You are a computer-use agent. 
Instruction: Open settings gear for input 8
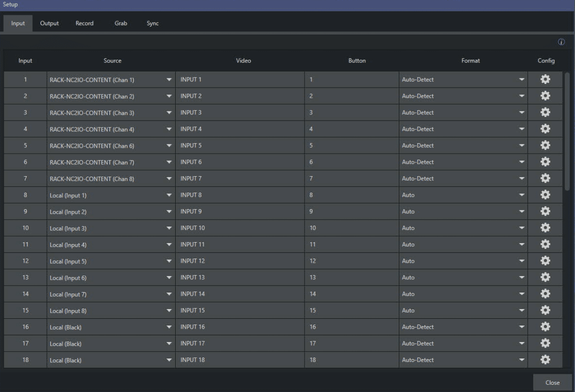point(545,195)
